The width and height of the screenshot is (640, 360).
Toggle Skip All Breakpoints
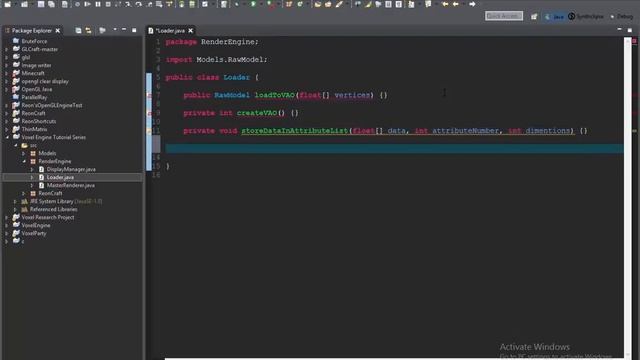(x=77, y=4)
